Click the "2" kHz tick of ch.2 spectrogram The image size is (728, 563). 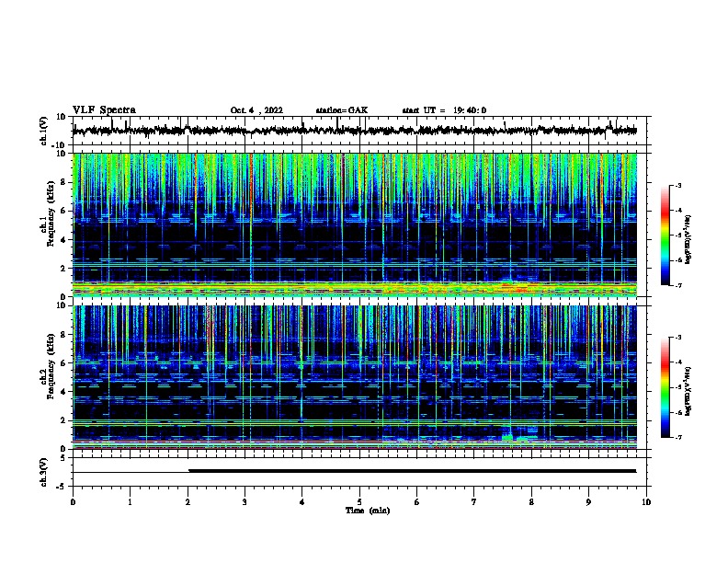64,420
